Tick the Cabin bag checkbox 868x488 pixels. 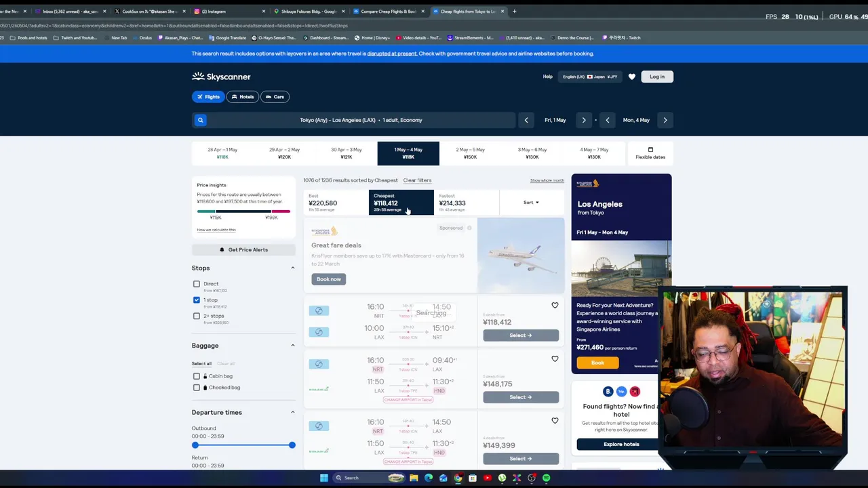point(197,376)
